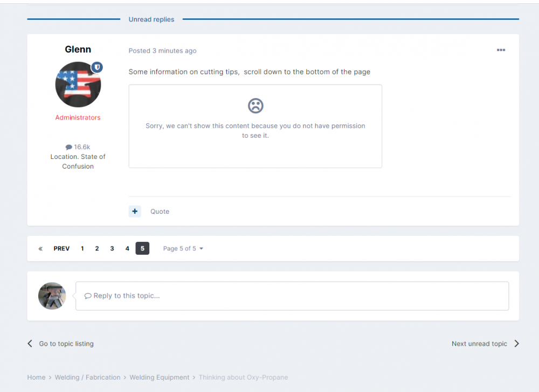
Task: Click the moderator shield badge on Glenn's avatar
Action: 97,67
